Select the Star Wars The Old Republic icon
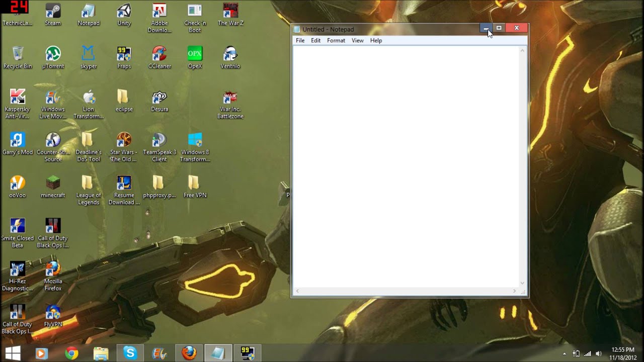 tap(124, 147)
